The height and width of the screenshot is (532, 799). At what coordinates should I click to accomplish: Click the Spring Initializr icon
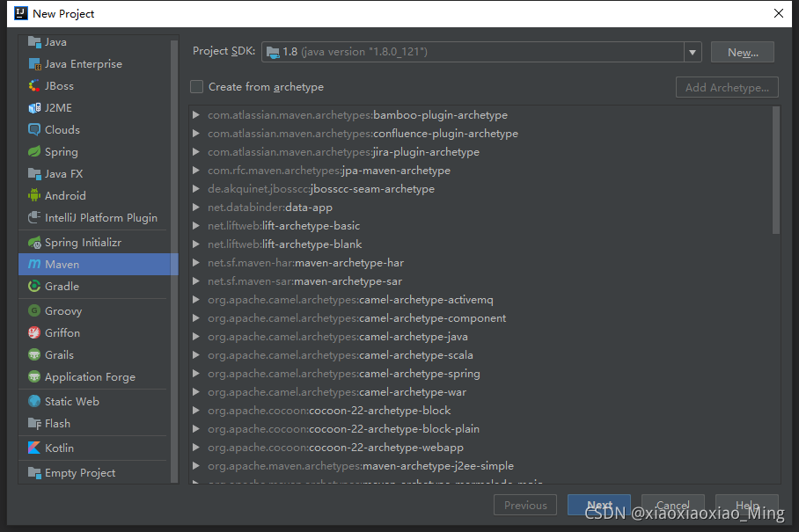[x=34, y=243]
